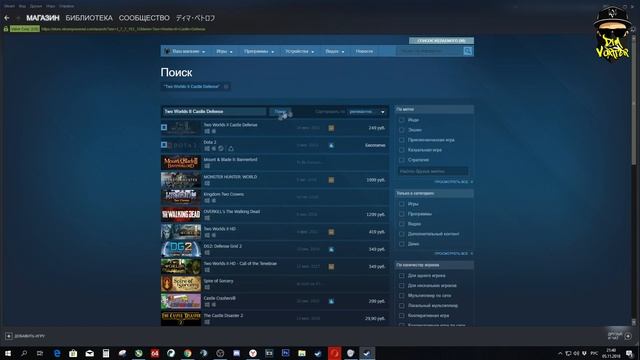Switch to the СООБЩЕСТВО tab
The image size is (640, 360).
[144, 18]
